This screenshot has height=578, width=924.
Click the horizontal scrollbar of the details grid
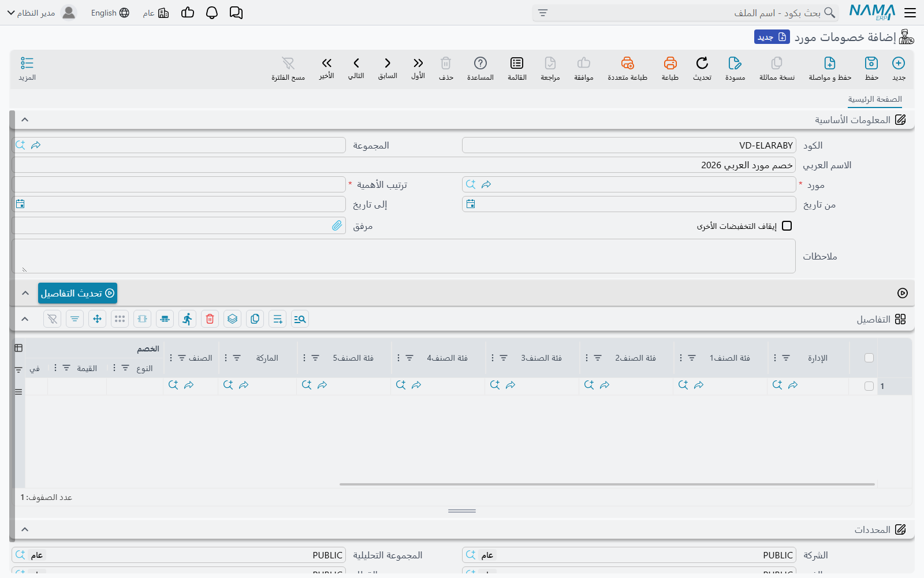click(x=607, y=484)
